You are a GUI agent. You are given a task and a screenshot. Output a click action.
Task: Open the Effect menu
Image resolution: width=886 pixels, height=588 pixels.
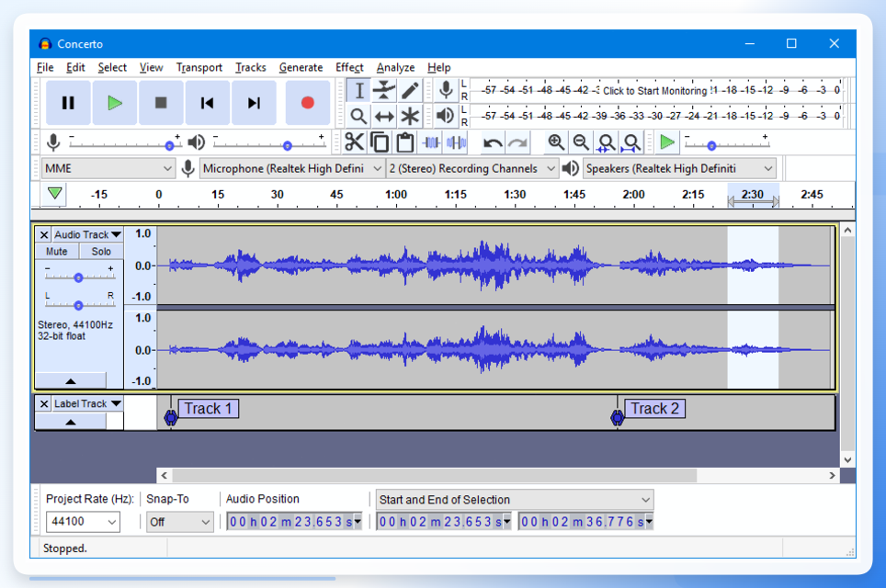tap(349, 67)
